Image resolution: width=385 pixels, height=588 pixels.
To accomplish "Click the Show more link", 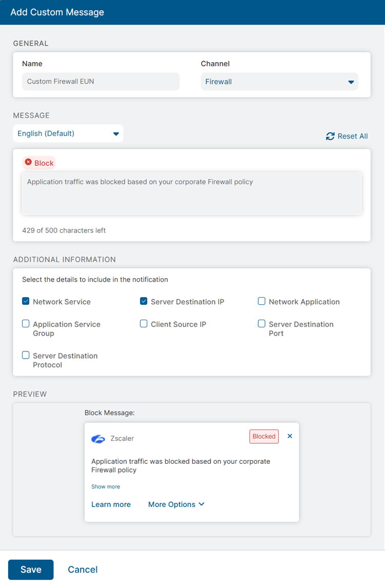I will coord(106,486).
